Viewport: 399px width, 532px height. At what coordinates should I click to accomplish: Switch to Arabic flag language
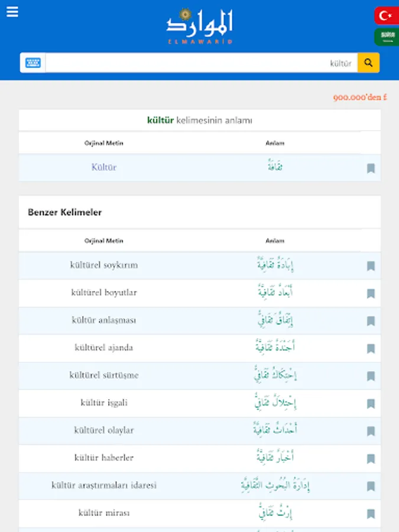[387, 37]
